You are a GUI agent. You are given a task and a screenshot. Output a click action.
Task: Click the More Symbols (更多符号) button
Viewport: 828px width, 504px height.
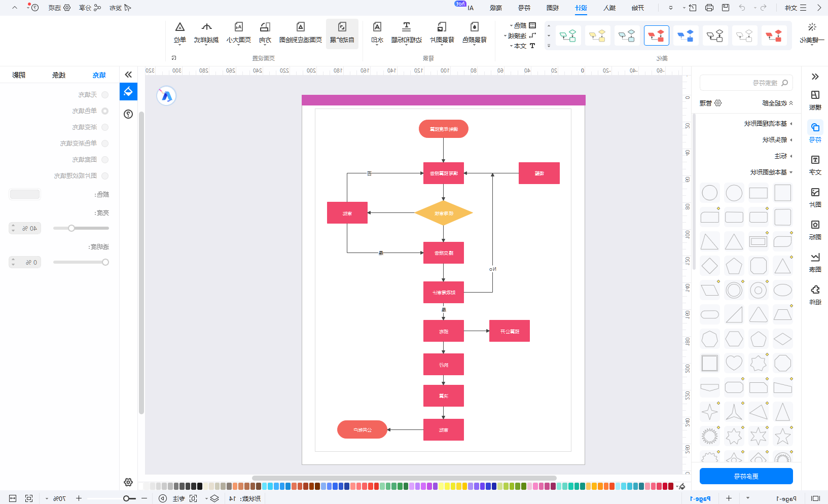746,476
